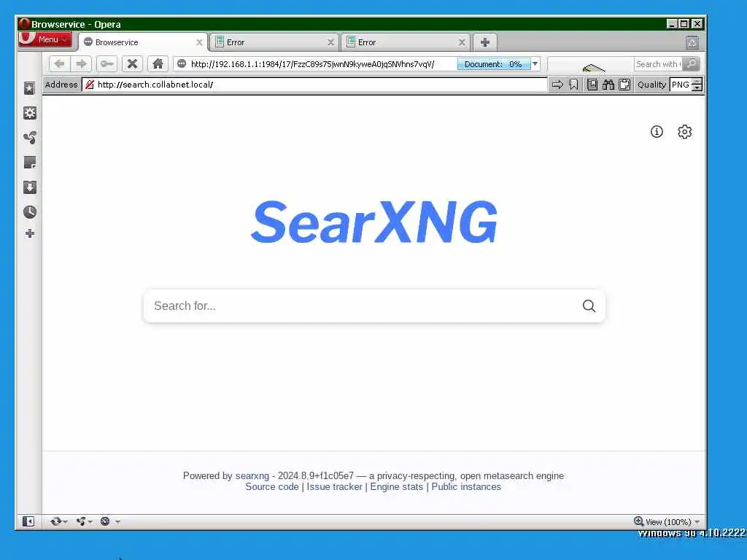The width and height of the screenshot is (747, 560).
Task: Open the Engine stats link
Action: (396, 486)
